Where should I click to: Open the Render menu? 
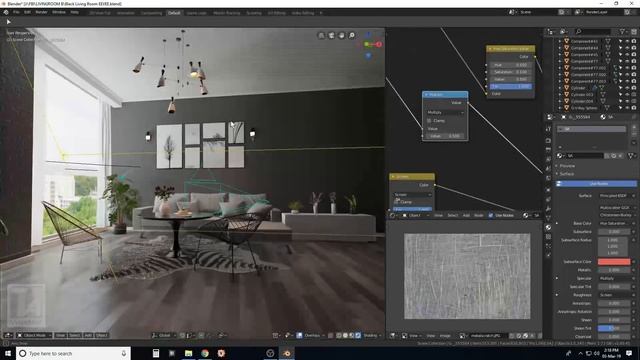[x=41, y=12]
